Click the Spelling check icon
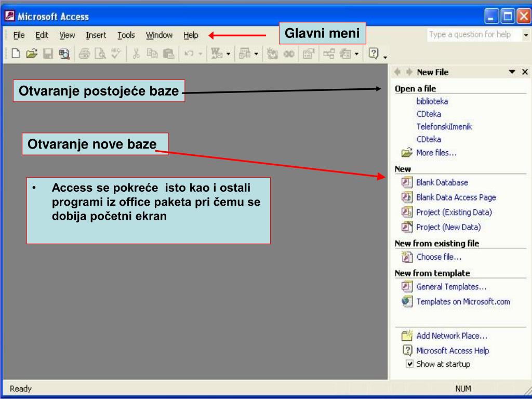532x399 pixels. point(116,54)
